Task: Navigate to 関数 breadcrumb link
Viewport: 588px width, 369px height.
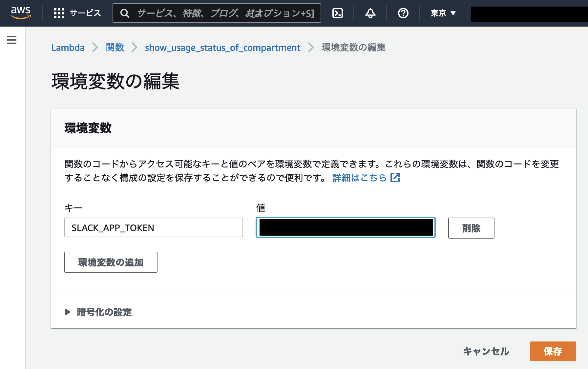Action: [x=115, y=48]
